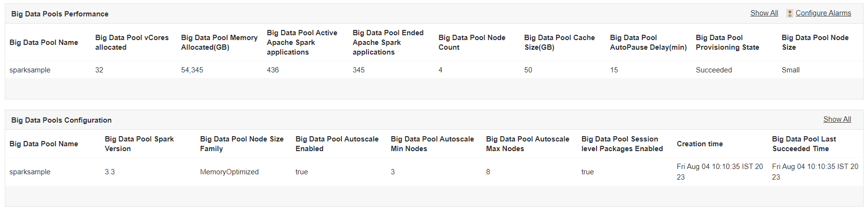Select sparksample row in the Configuration table

[30, 172]
